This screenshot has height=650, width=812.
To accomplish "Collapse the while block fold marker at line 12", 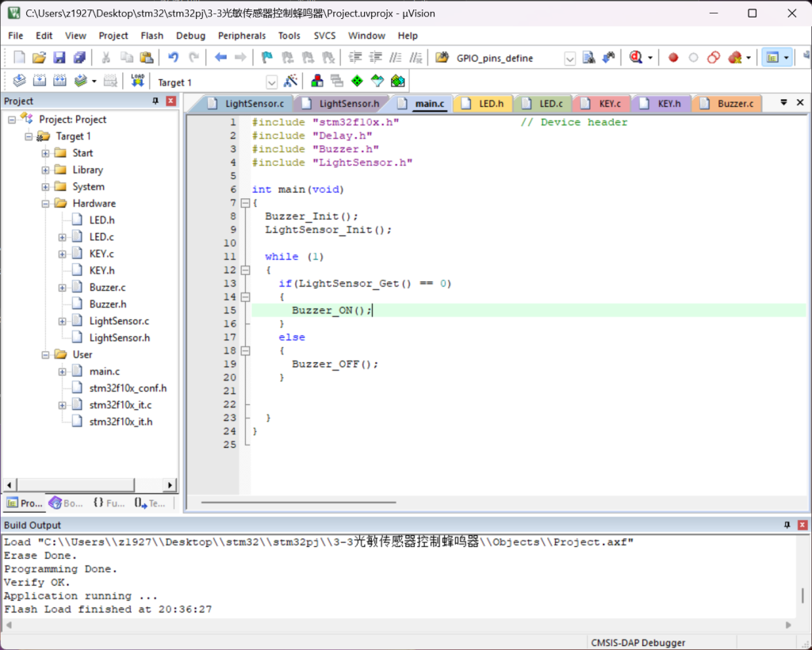I will click(245, 270).
